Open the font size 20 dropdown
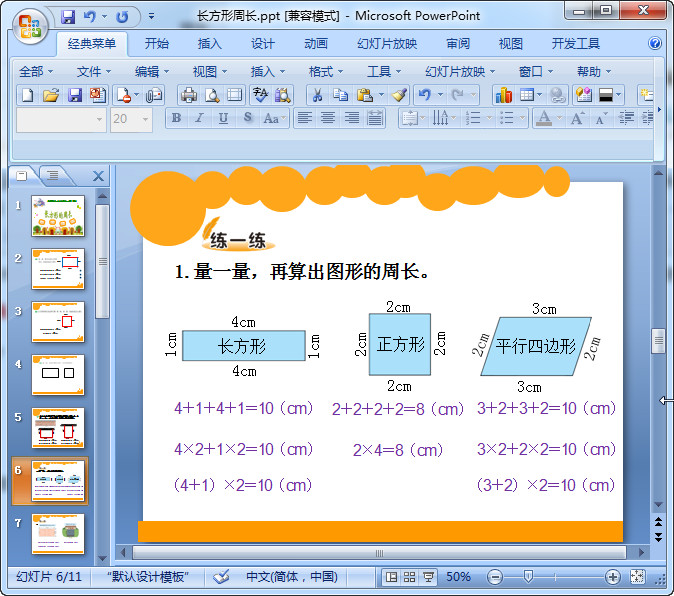 point(145,119)
